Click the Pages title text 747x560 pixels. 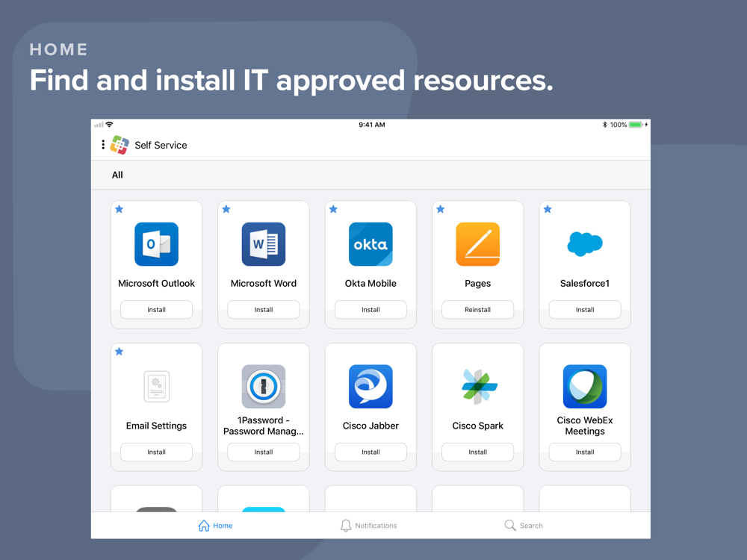(x=478, y=284)
